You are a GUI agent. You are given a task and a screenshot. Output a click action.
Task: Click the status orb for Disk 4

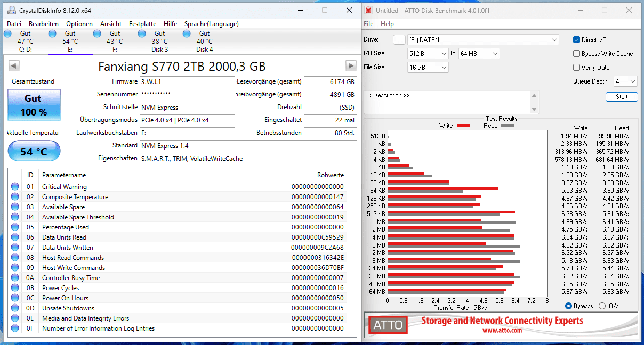pos(187,34)
